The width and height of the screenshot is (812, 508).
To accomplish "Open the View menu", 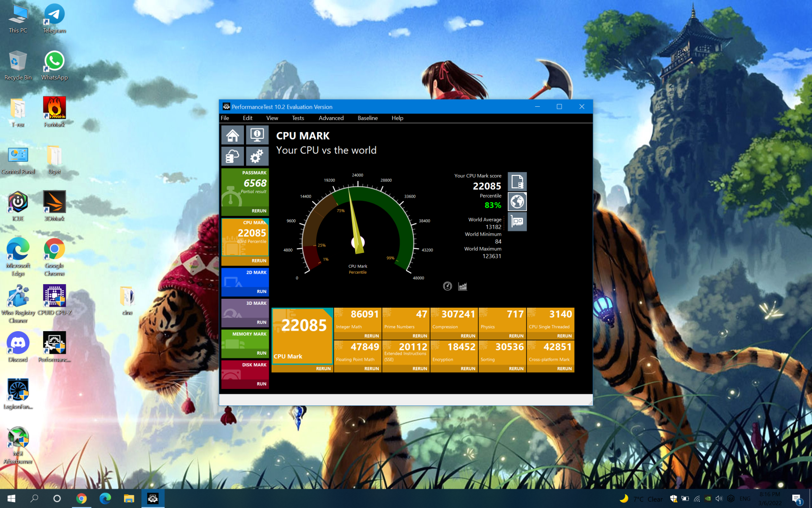I will pos(272,118).
